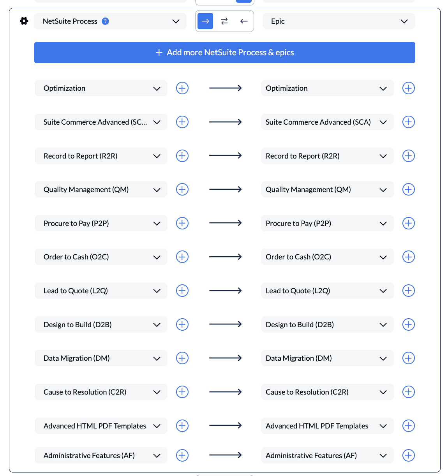The height and width of the screenshot is (476, 448).
Task: Click plus beside left Lead to Quote
Action: (182, 291)
